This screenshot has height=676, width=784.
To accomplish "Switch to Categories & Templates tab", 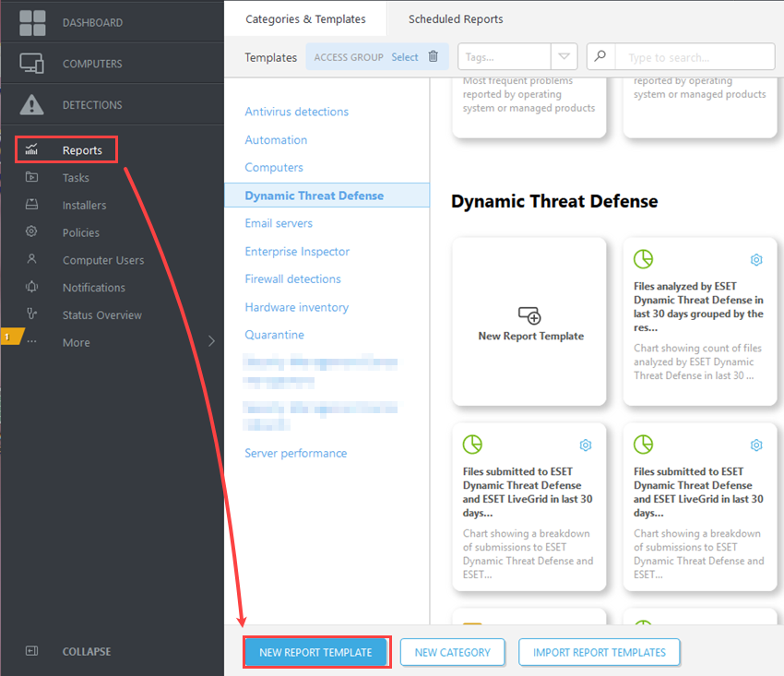I will (x=305, y=19).
